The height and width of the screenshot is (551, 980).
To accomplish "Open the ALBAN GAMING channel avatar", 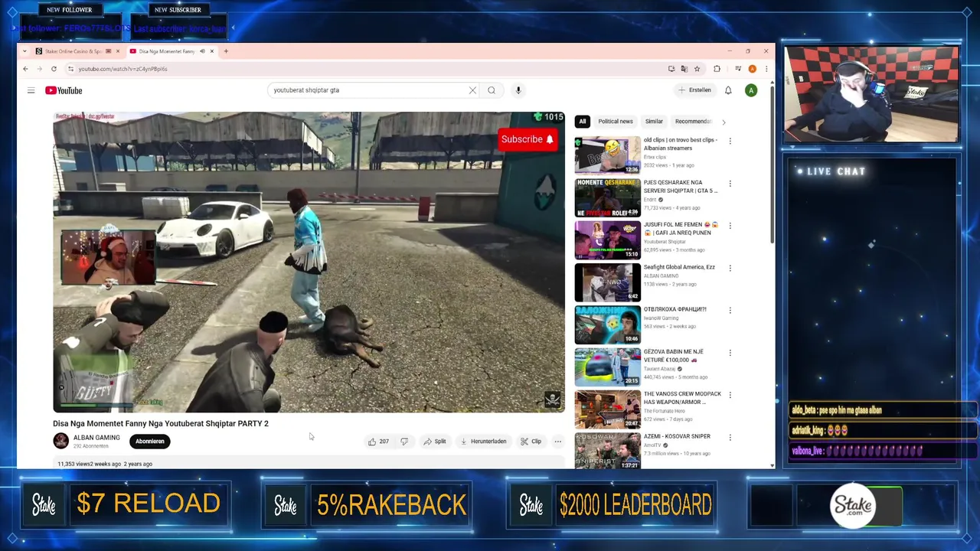I will 60,442.
